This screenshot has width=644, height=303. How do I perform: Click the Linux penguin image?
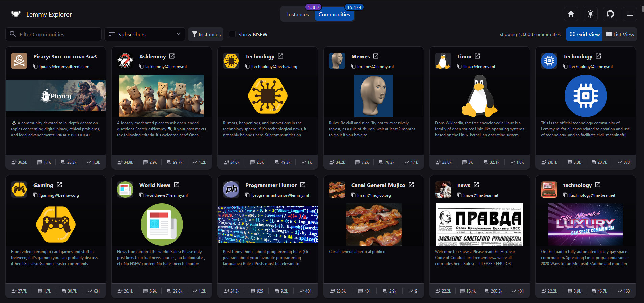(x=480, y=96)
